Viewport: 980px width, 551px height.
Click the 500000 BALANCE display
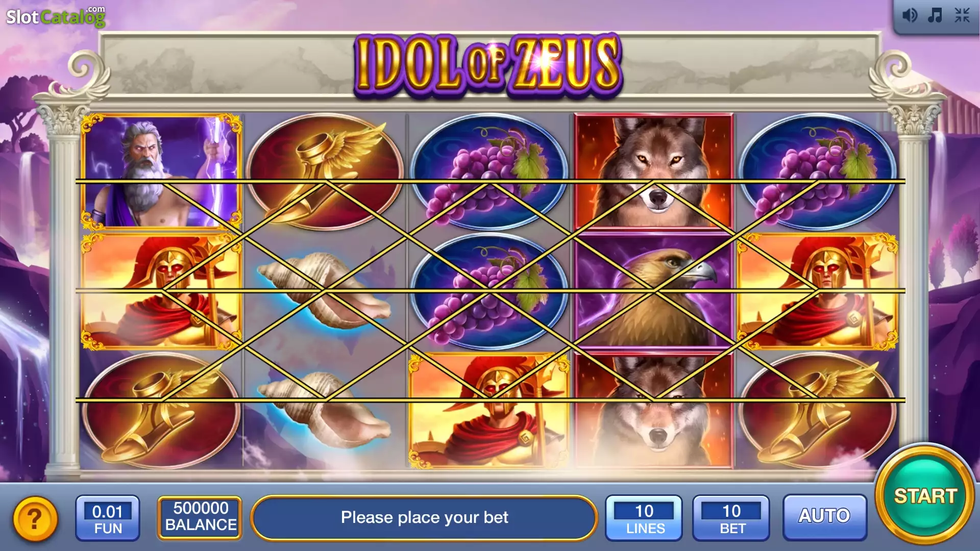tap(200, 517)
